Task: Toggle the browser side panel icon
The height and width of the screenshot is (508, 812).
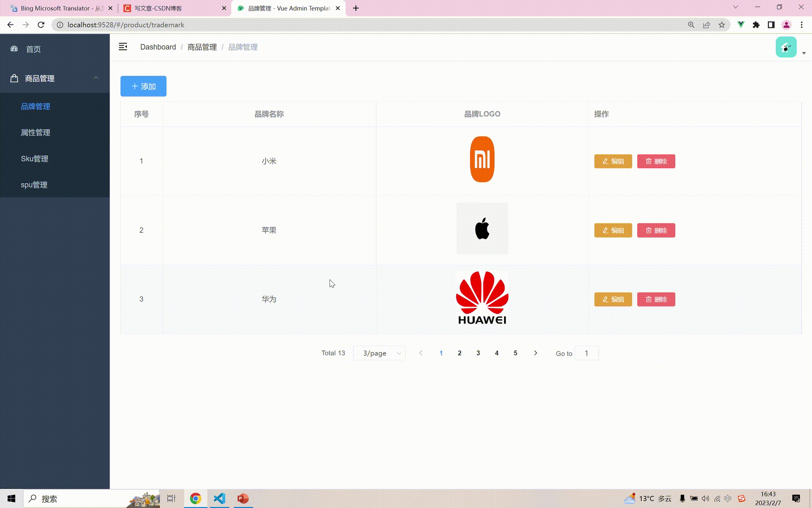Action: point(771,25)
